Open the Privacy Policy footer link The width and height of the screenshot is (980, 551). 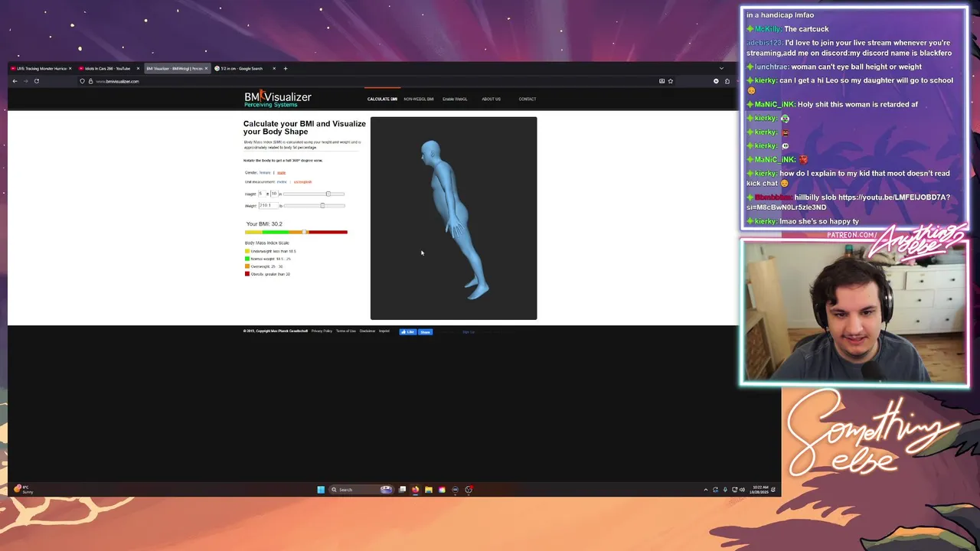click(322, 331)
